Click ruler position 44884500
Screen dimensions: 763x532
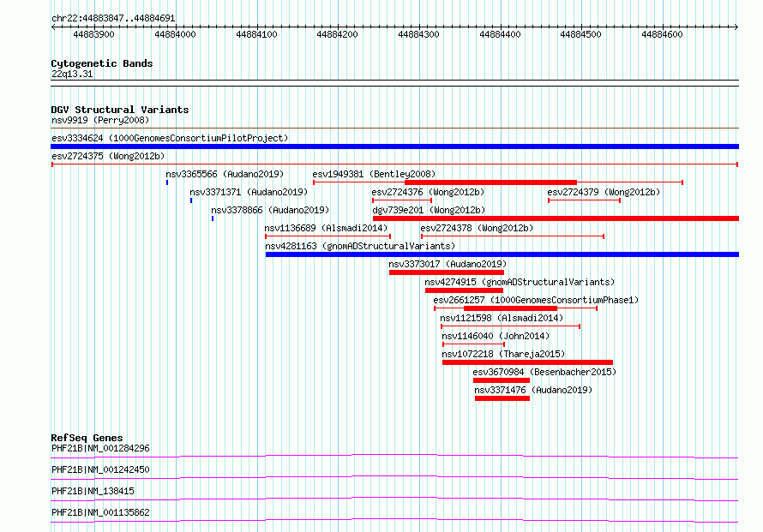[581, 34]
